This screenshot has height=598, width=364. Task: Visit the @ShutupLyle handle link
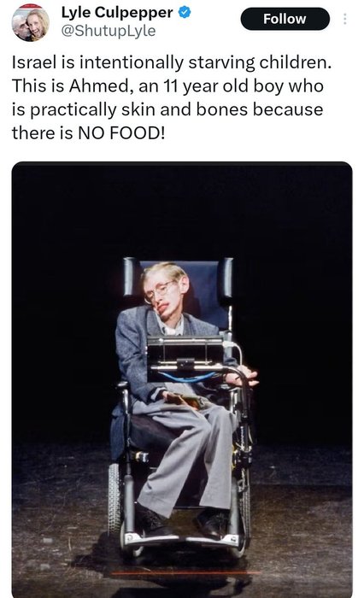[109, 31]
